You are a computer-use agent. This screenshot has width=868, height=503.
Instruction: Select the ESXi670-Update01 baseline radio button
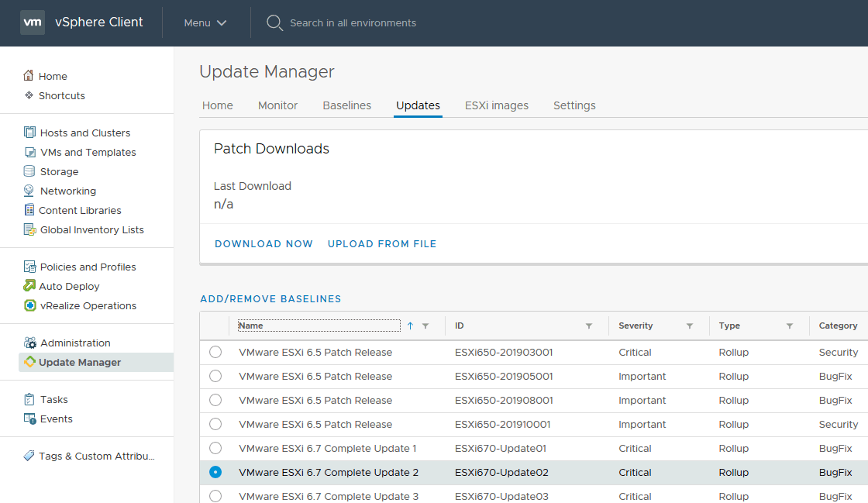pyautogui.click(x=215, y=448)
